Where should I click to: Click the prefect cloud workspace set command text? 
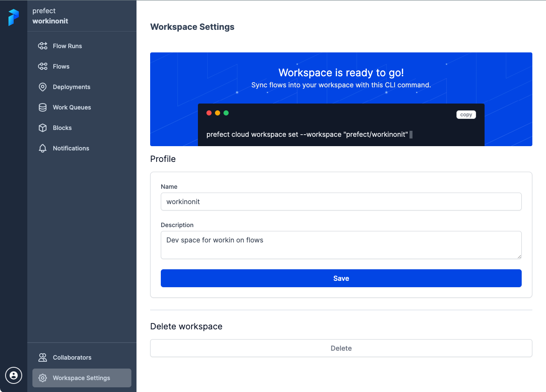point(307,135)
